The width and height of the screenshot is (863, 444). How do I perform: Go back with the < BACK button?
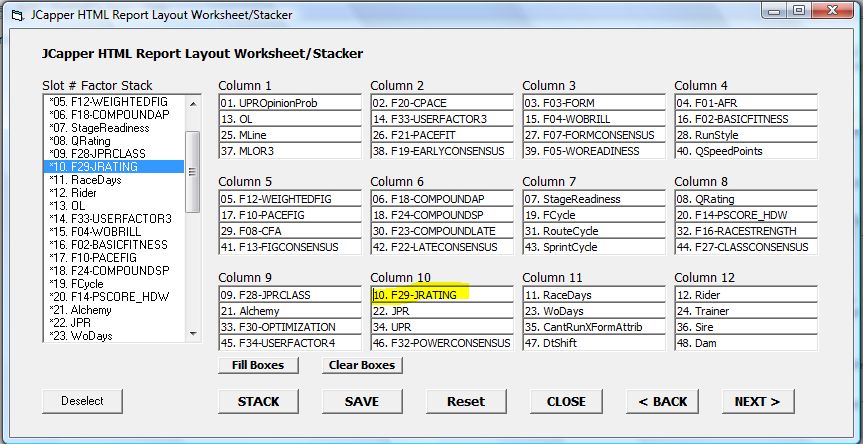(663, 402)
